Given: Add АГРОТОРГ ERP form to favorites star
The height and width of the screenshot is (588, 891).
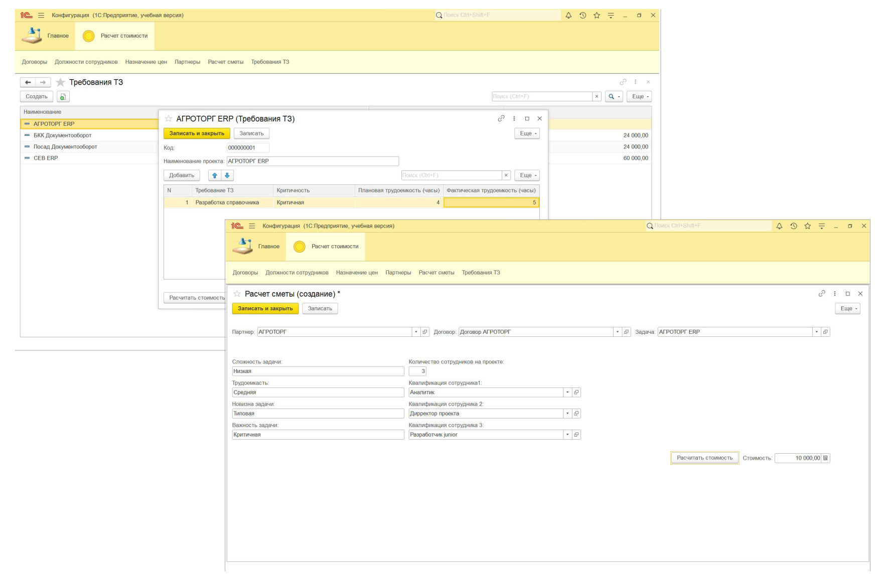Looking at the screenshot, I should point(169,119).
